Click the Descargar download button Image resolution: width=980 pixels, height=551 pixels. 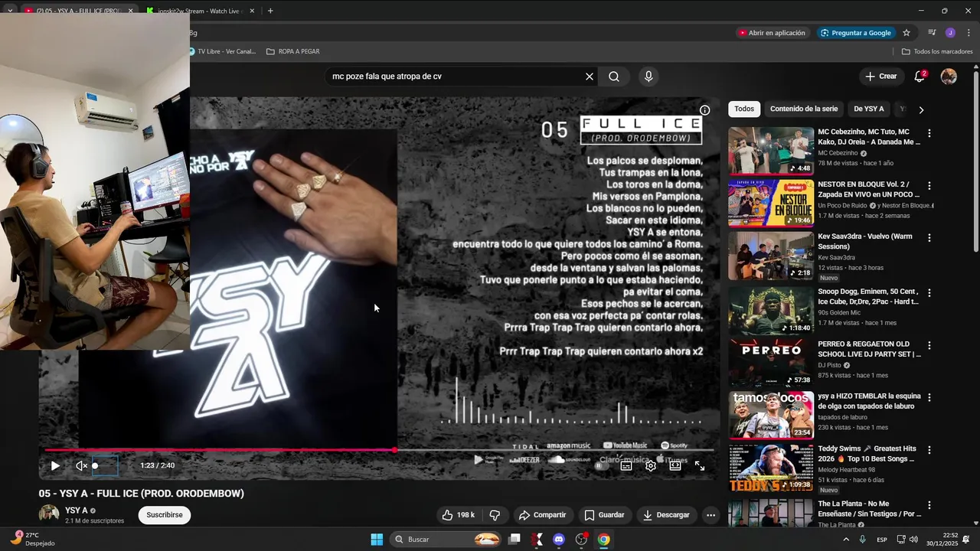coord(666,515)
